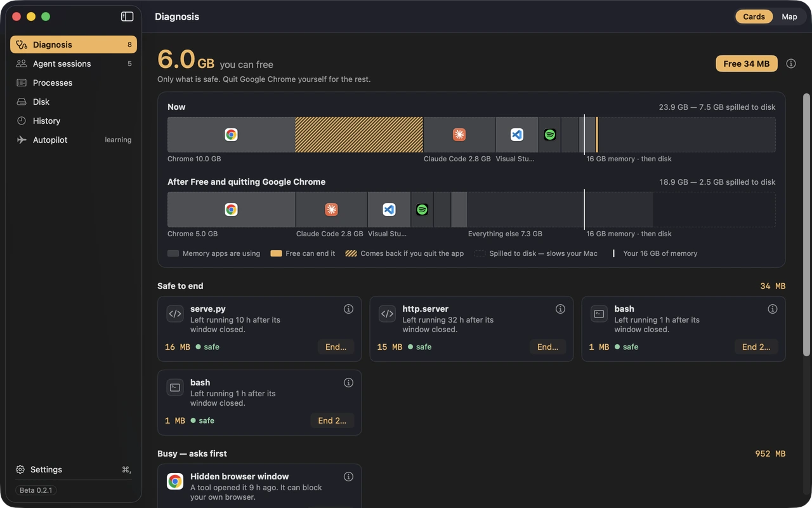Switch view to Cards
This screenshot has height=508, width=812.
pyautogui.click(x=754, y=17)
